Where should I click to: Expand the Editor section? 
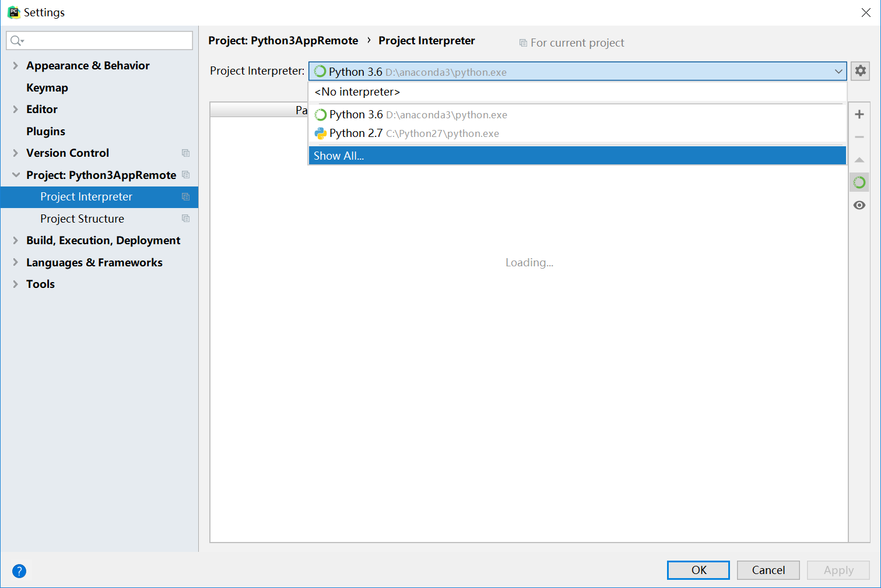click(16, 110)
